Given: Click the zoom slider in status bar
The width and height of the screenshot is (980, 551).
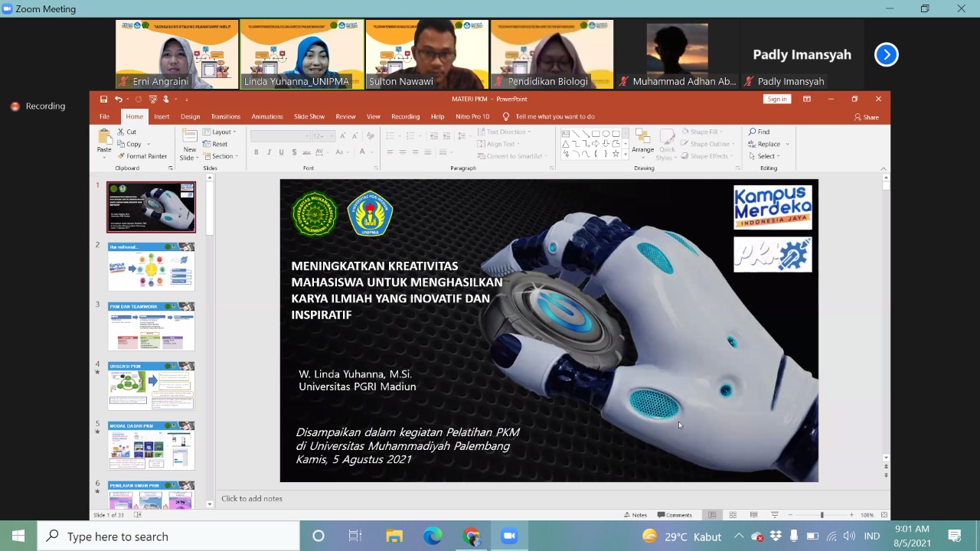Looking at the screenshot, I should [822, 515].
